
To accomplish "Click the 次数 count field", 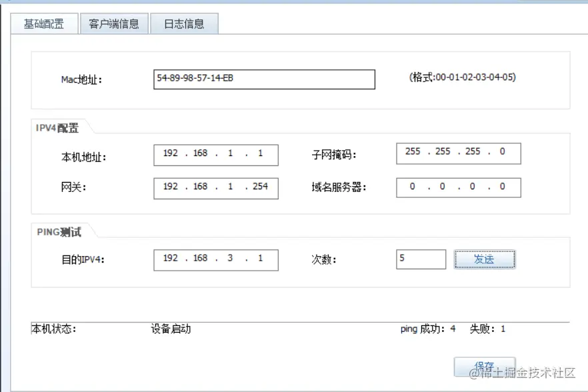I will [421, 259].
